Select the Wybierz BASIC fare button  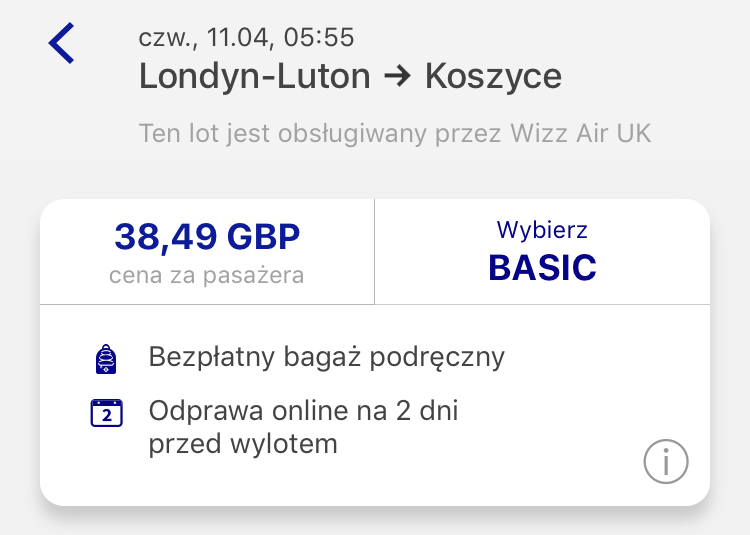pos(542,251)
